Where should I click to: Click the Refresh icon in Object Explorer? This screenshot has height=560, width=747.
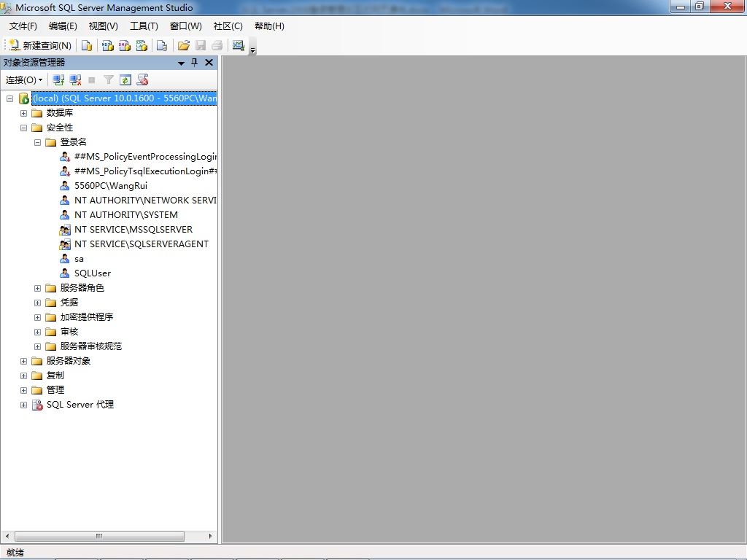point(125,80)
